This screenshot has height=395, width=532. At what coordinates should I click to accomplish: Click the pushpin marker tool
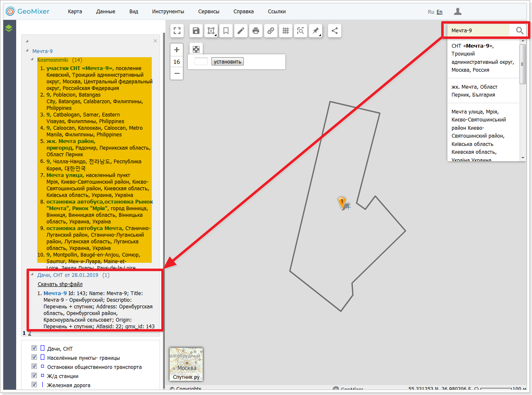316,31
